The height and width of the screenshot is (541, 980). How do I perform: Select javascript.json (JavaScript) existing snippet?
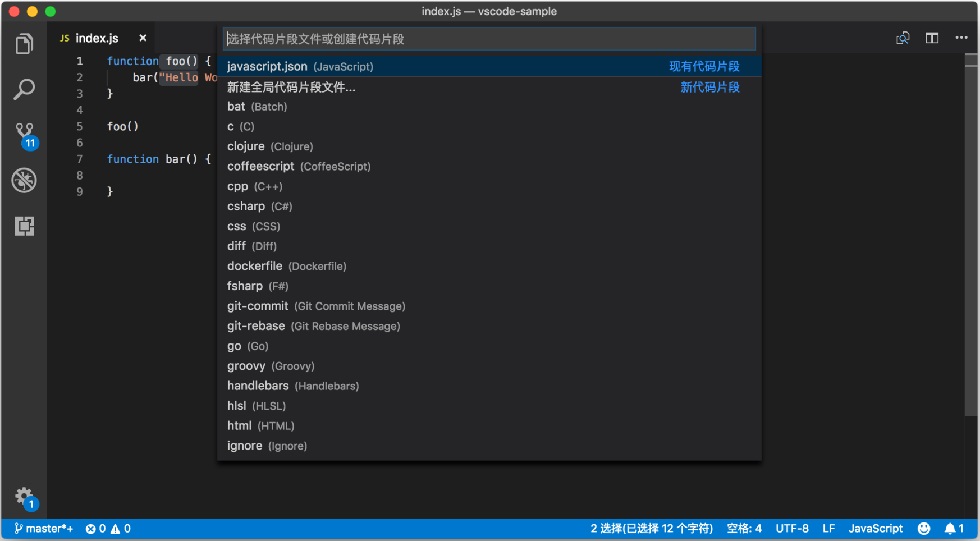pyautogui.click(x=489, y=66)
